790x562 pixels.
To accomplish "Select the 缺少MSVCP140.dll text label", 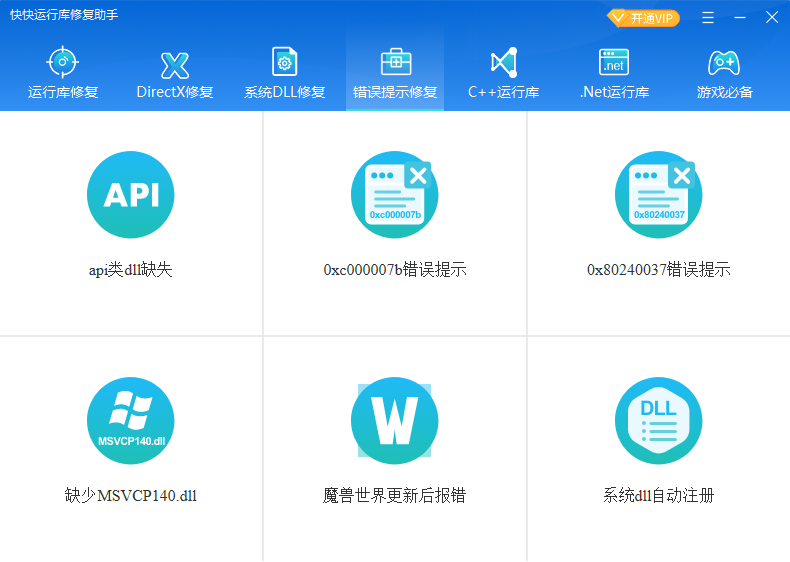I will 131,496.
